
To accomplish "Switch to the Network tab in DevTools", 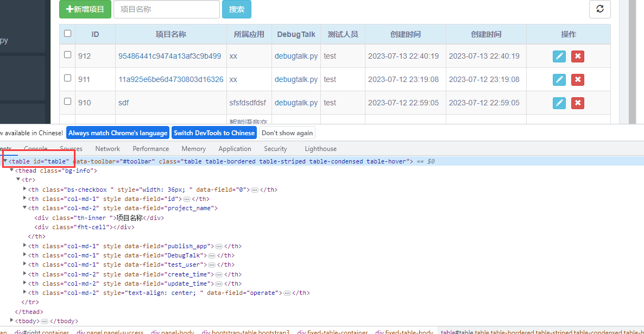I will (x=107, y=148).
